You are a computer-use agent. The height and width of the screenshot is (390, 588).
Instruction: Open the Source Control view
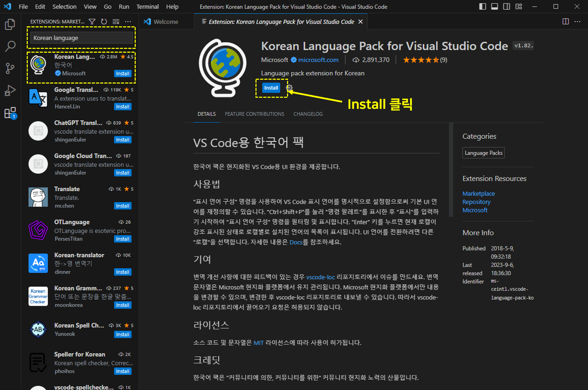pos(10,68)
